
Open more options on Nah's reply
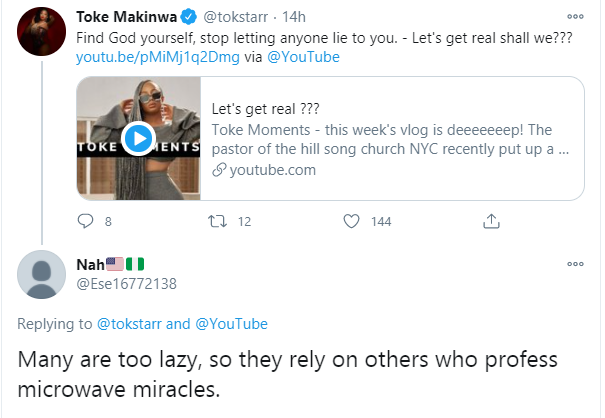[x=575, y=264]
